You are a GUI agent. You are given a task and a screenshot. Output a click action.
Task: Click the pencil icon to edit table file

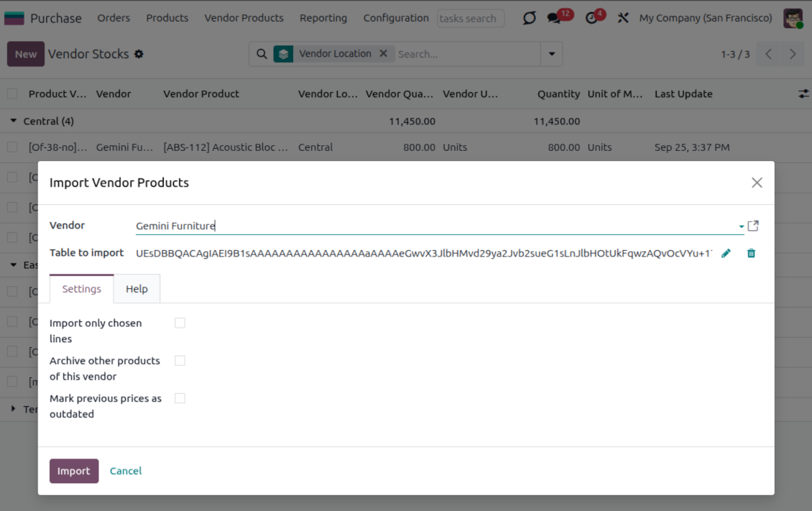pos(726,253)
